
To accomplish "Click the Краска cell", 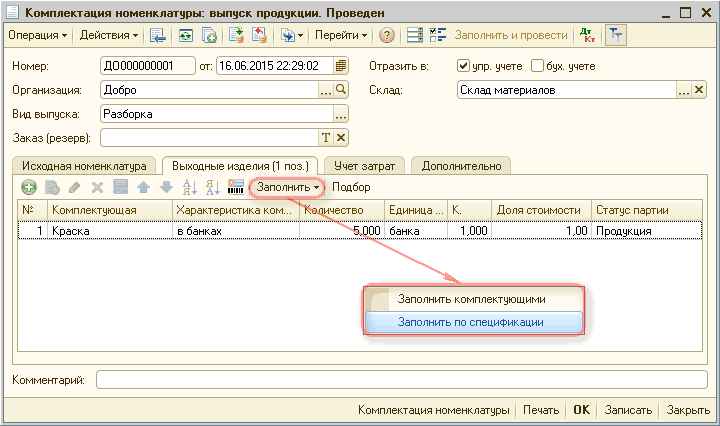I will point(110,231).
